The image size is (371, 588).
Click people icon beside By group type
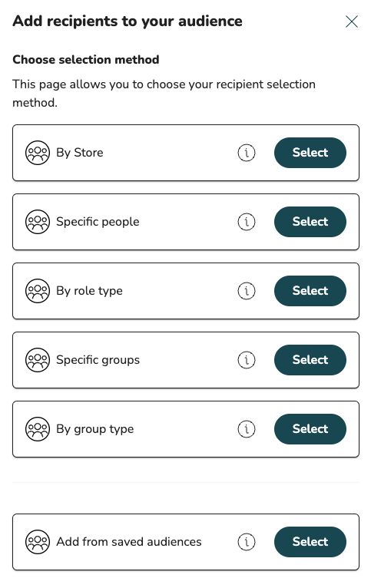(38, 428)
